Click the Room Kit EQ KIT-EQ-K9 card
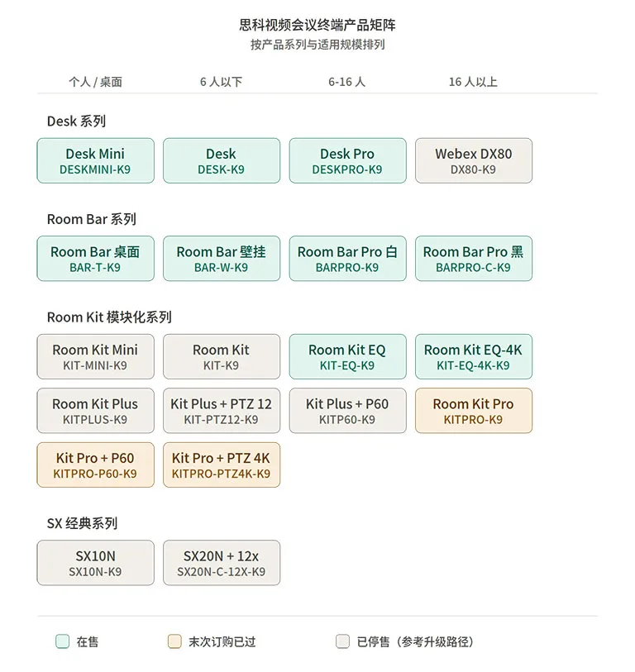 coord(348,356)
